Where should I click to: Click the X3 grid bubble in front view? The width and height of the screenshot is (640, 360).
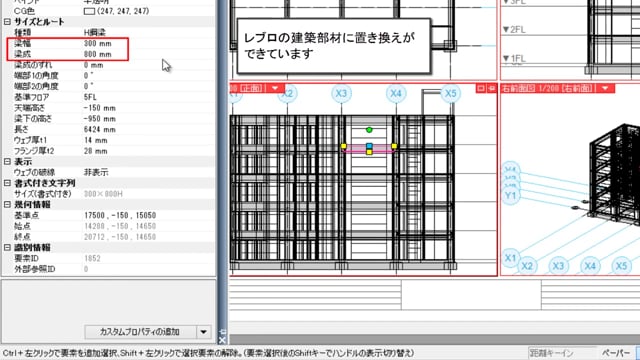341,93
